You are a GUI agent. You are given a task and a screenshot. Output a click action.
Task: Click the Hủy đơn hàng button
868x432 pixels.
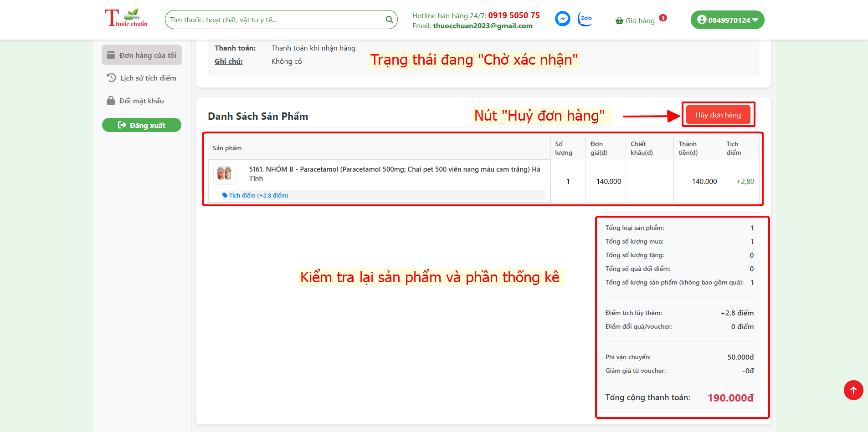tap(718, 115)
